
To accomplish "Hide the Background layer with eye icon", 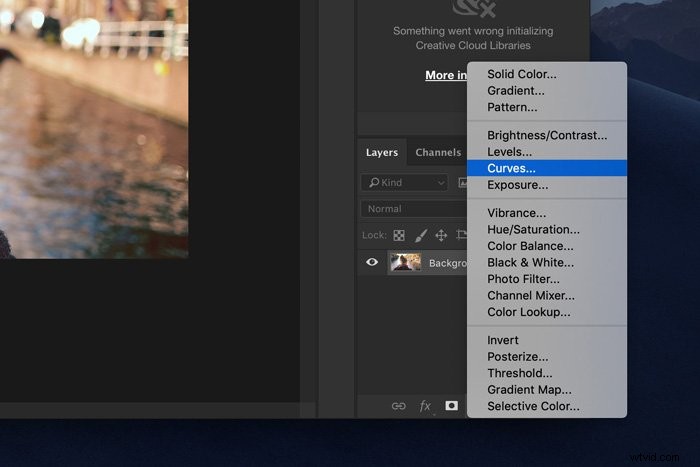I will 372,262.
